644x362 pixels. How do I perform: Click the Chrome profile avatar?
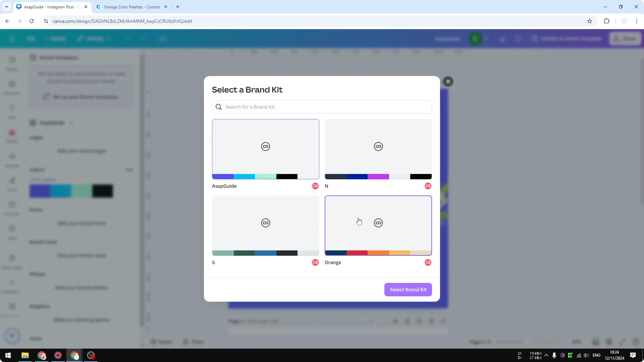(624, 21)
